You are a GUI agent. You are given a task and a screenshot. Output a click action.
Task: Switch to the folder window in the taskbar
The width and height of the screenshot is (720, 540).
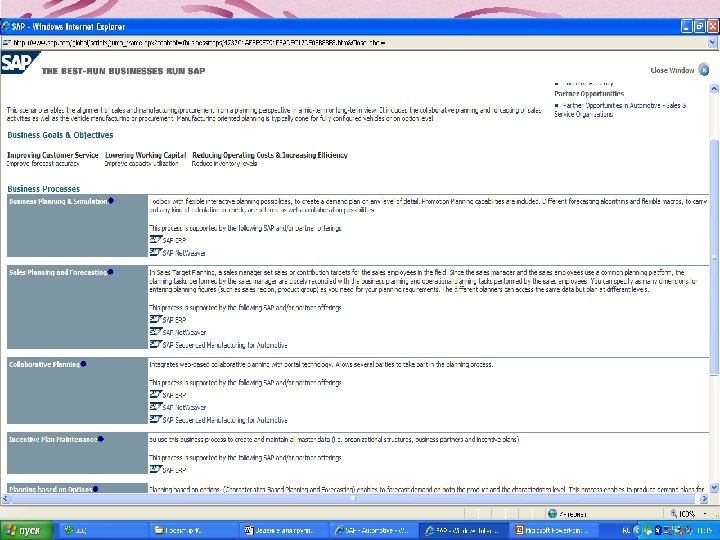click(x=193, y=530)
